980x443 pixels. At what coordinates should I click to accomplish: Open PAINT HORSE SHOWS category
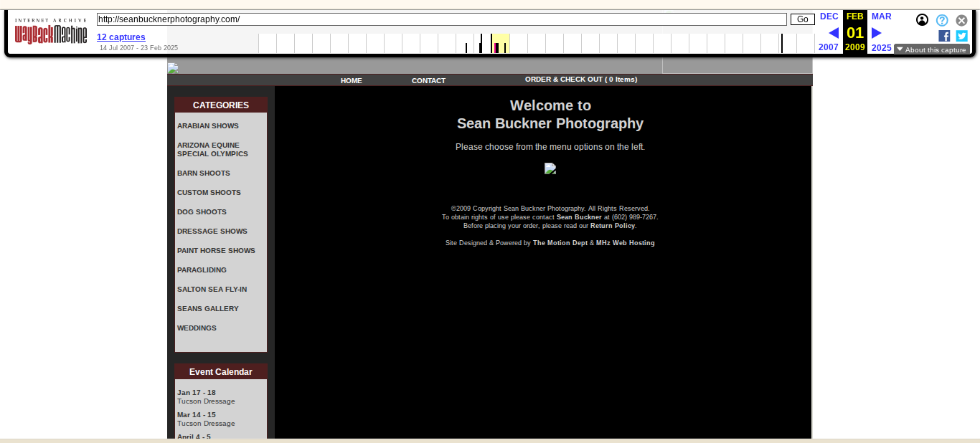click(216, 250)
